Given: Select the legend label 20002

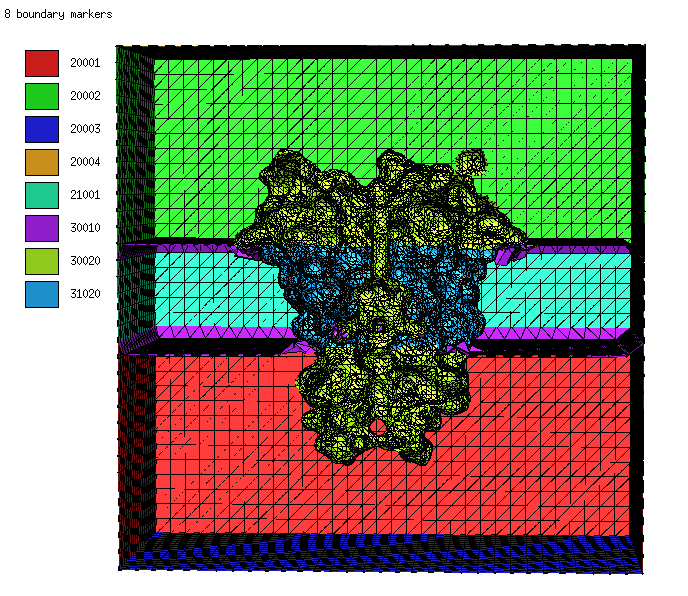Looking at the screenshot, I should pyautogui.click(x=85, y=96).
